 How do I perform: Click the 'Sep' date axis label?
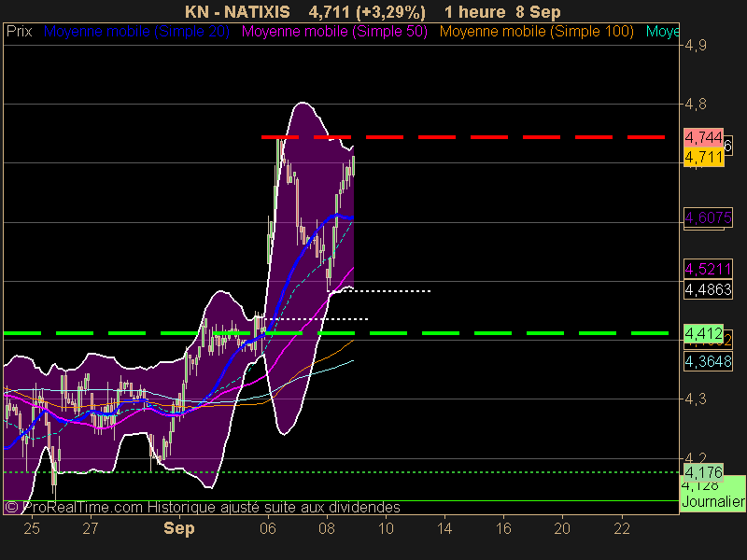click(x=179, y=528)
